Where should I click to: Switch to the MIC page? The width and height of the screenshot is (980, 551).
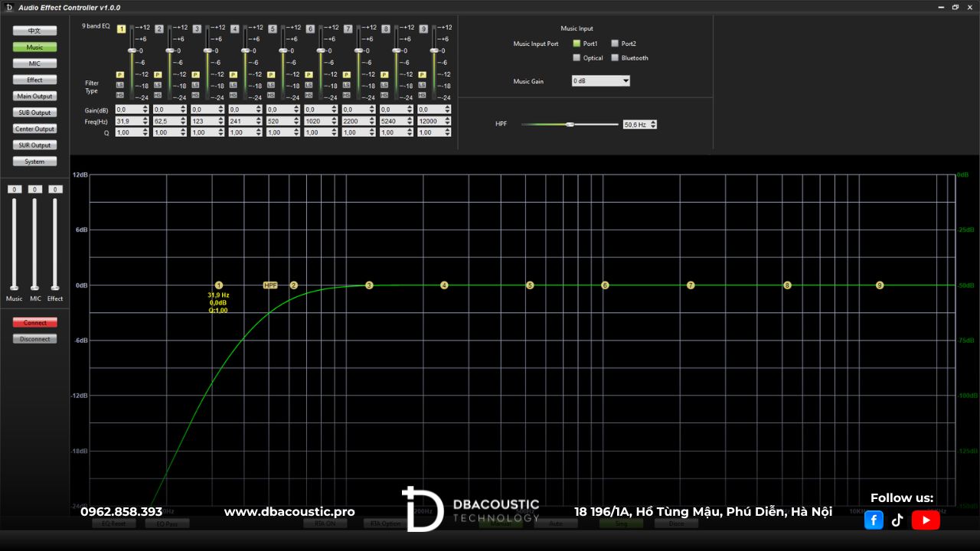(x=34, y=64)
